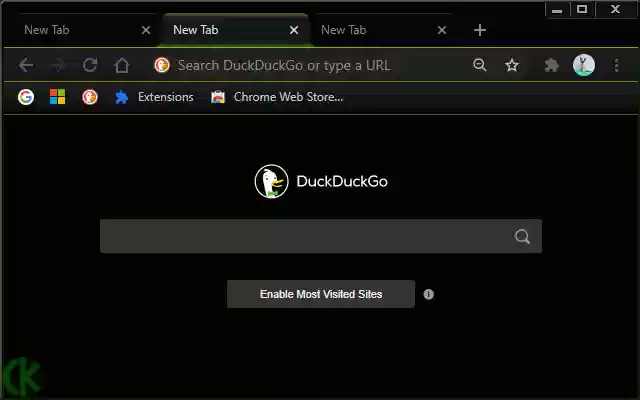Open the Google bookmark icon
Screen dimensions: 640x400
click(x=26, y=97)
